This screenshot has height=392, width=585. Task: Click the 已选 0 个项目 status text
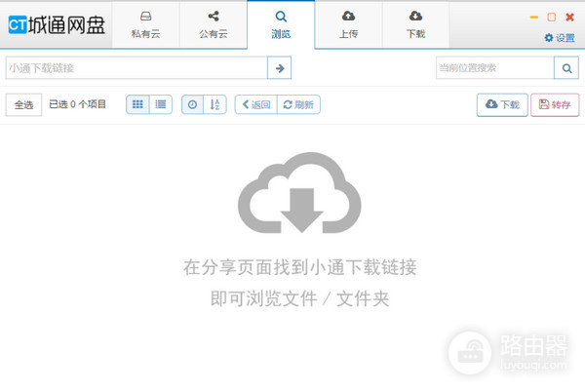pyautogui.click(x=78, y=104)
